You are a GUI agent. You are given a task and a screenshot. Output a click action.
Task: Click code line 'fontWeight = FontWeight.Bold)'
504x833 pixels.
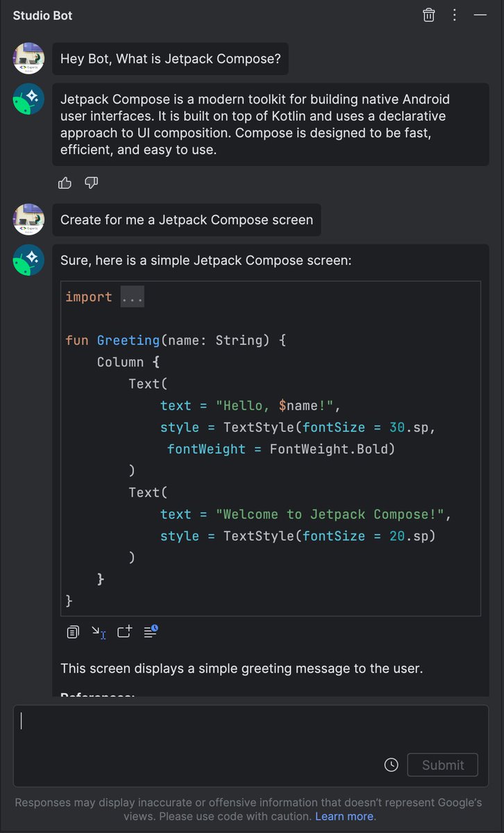coord(281,449)
